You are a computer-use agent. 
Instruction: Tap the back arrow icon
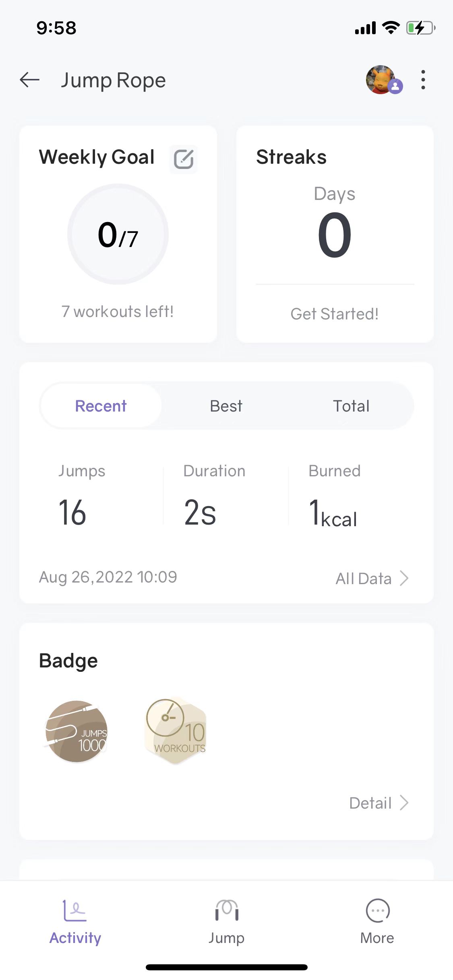[x=30, y=80]
